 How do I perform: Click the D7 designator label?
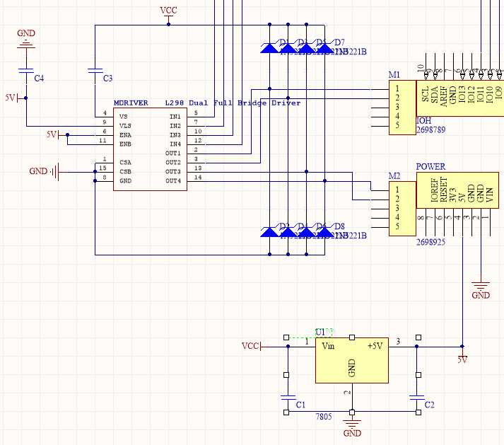pyautogui.click(x=339, y=42)
